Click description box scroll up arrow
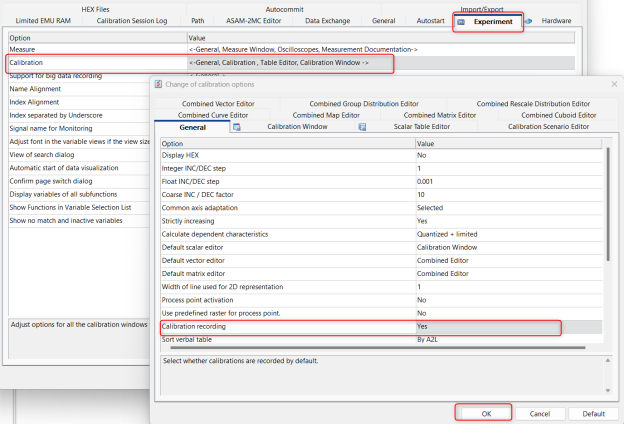This screenshot has height=424, width=624. (x=608, y=360)
